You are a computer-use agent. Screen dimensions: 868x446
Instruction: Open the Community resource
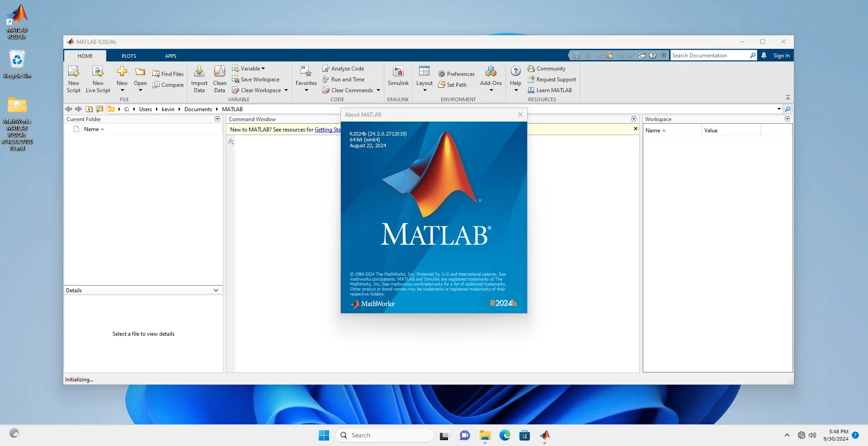pyautogui.click(x=547, y=68)
